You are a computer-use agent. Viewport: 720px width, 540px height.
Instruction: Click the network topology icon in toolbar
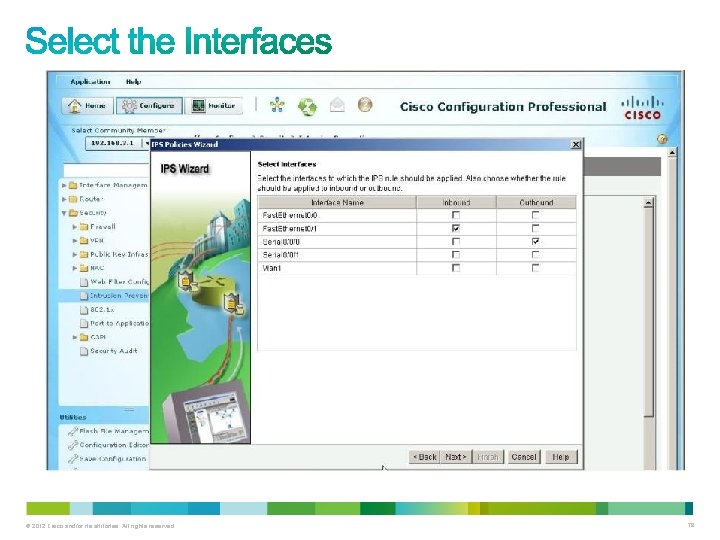[x=277, y=106]
